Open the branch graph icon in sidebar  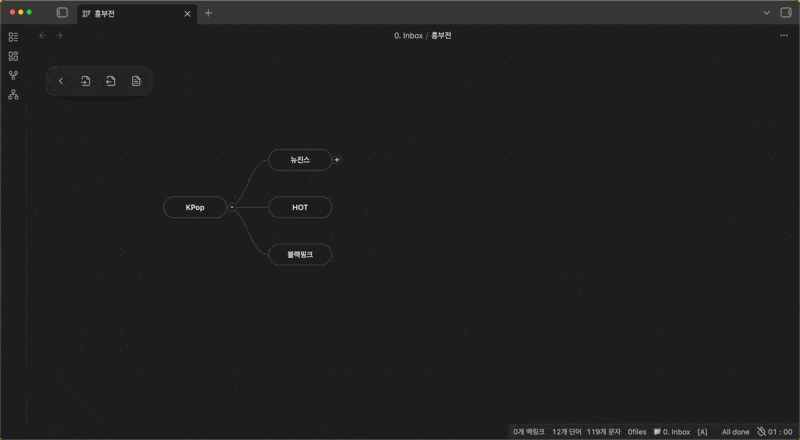[x=13, y=75]
